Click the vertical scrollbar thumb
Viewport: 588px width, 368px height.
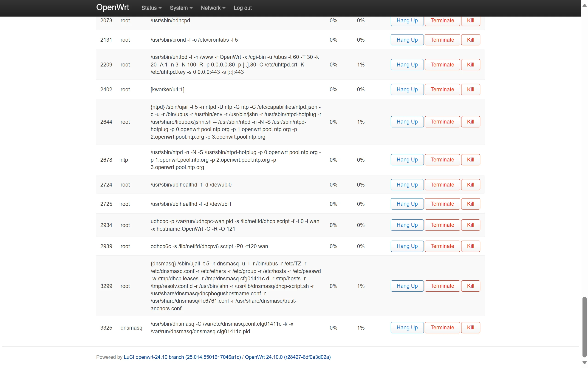584,327
